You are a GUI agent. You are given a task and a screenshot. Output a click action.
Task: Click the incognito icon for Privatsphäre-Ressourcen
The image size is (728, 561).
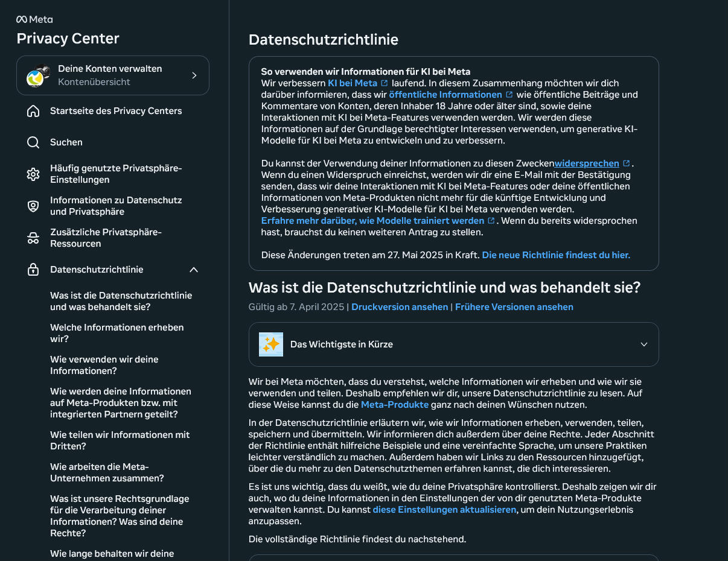(x=33, y=238)
